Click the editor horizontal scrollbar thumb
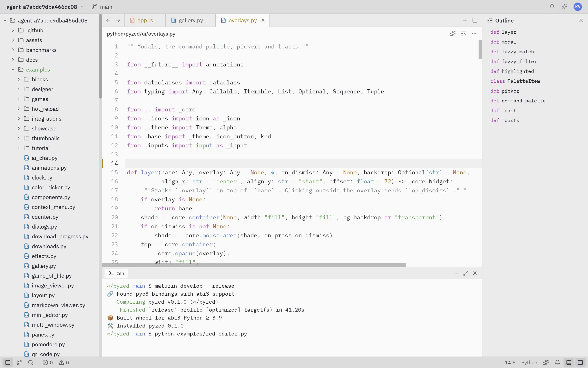 tap(254, 265)
